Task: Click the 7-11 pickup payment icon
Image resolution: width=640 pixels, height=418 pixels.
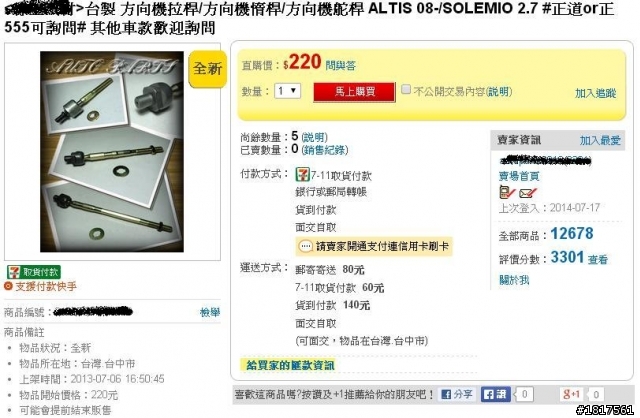Action: coord(302,175)
